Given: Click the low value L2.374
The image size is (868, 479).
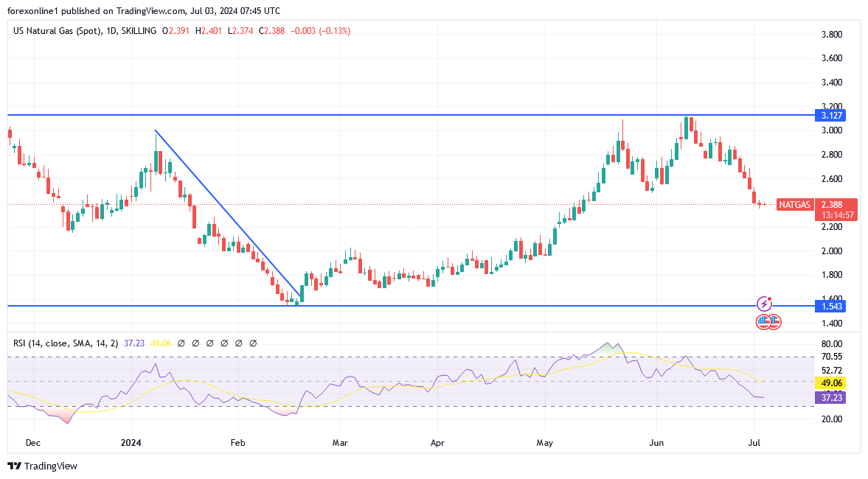Looking at the screenshot, I should (240, 31).
